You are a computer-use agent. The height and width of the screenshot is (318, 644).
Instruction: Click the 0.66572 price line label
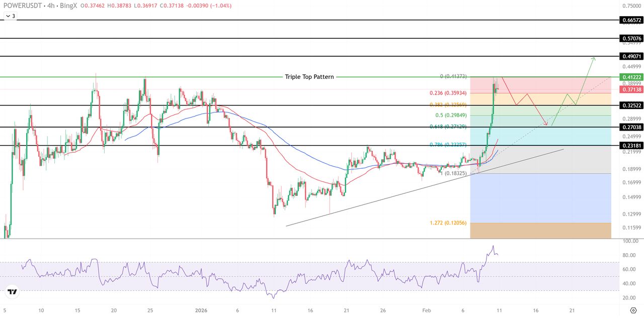631,20
